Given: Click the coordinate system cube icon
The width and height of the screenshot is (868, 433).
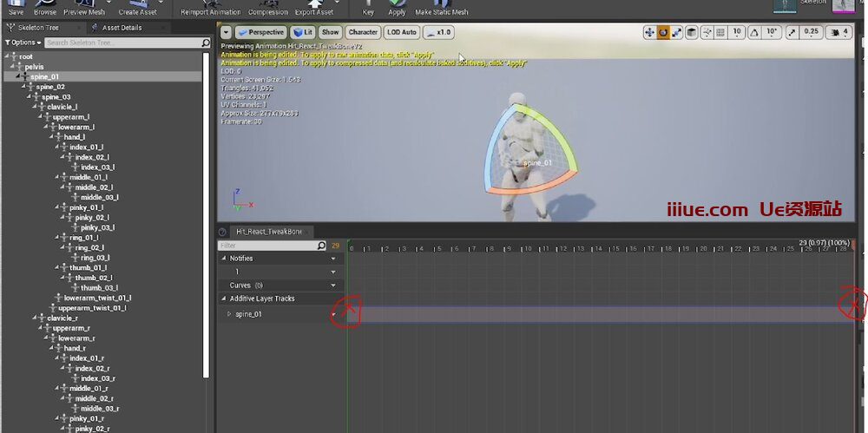Looking at the screenshot, I should coord(692,32).
